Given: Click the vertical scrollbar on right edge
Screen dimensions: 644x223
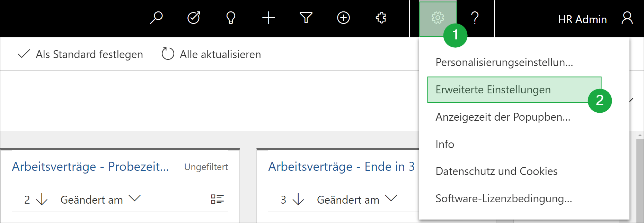Looking at the screenshot, I should 639,180.
